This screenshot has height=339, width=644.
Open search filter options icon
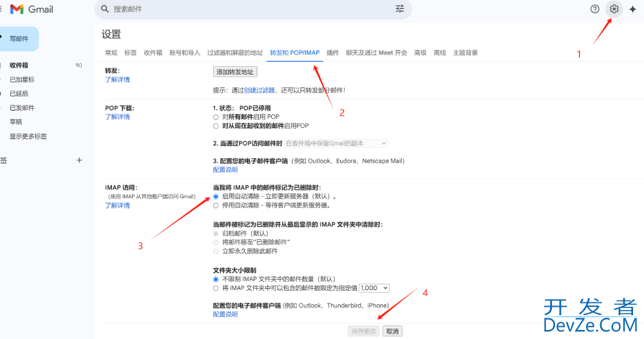[400, 9]
